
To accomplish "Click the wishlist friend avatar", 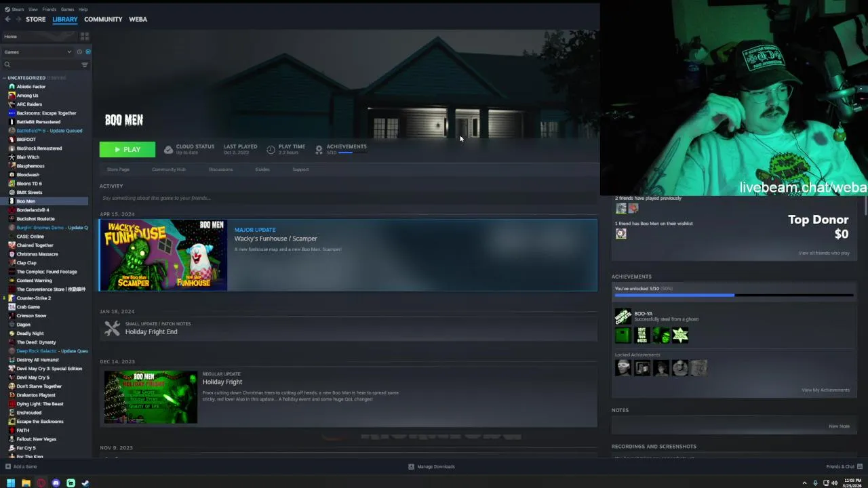I will pos(620,233).
